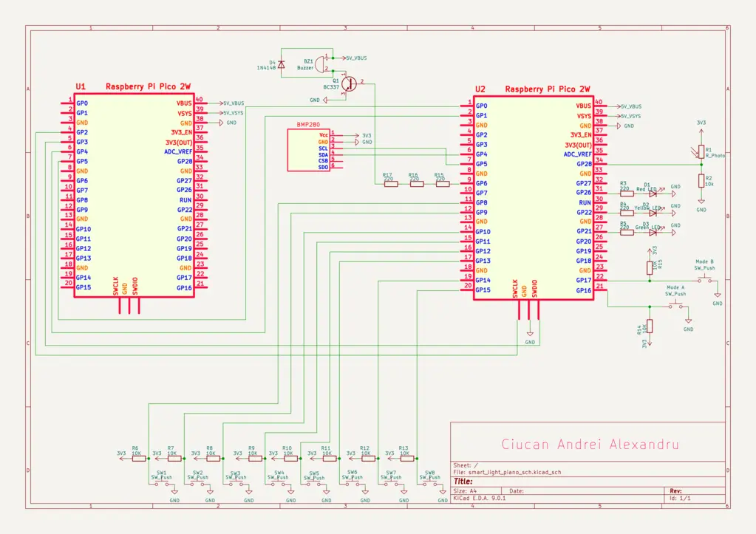
Task: Select the D1 Red LED symbol
Action: (x=653, y=194)
